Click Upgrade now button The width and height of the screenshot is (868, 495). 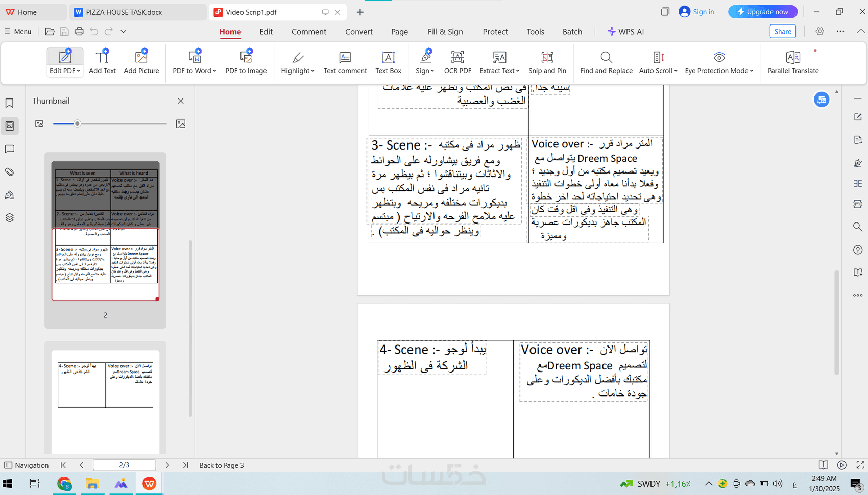tap(763, 12)
